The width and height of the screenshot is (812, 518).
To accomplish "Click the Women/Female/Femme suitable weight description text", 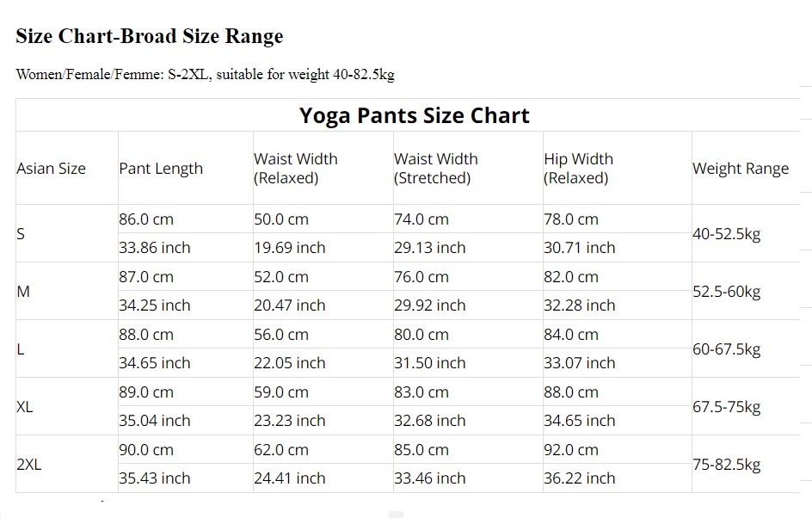I will click(x=205, y=74).
